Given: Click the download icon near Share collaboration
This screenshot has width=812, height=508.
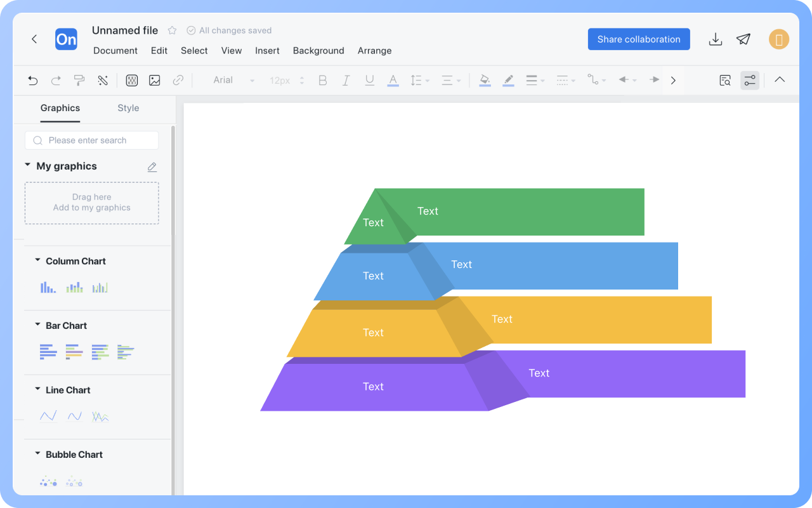Looking at the screenshot, I should pyautogui.click(x=716, y=39).
